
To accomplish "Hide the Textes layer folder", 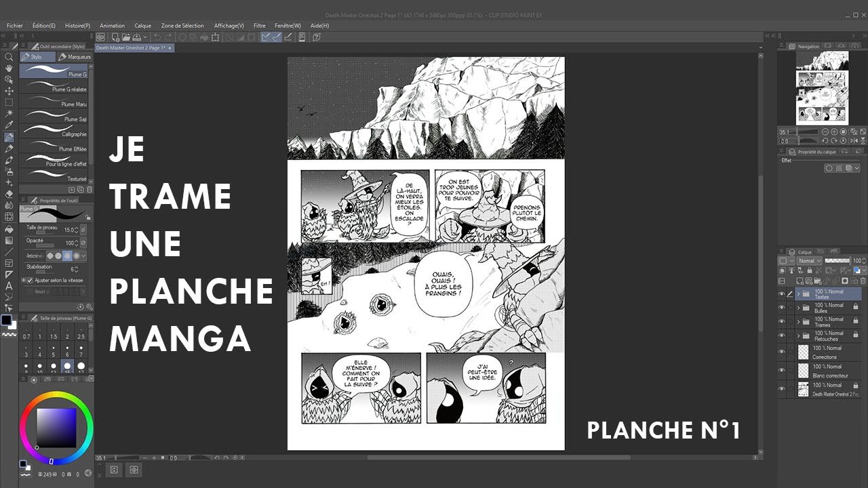I will click(x=782, y=294).
